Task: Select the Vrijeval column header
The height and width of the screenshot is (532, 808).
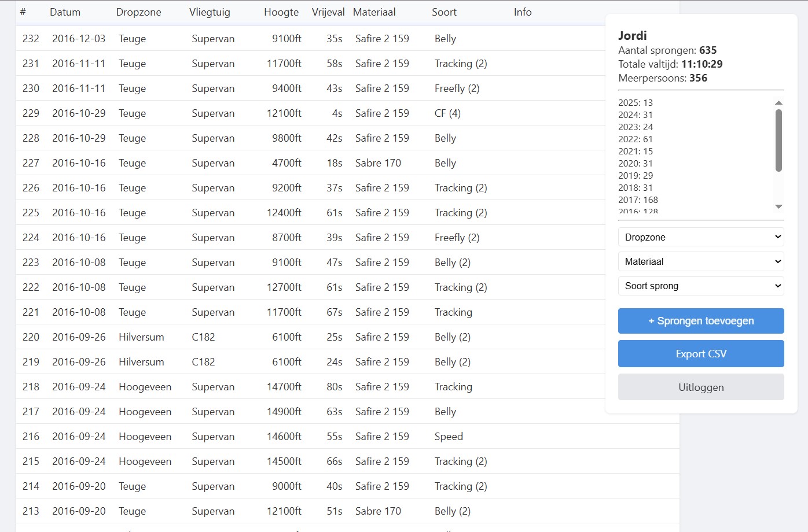Action: tap(328, 12)
